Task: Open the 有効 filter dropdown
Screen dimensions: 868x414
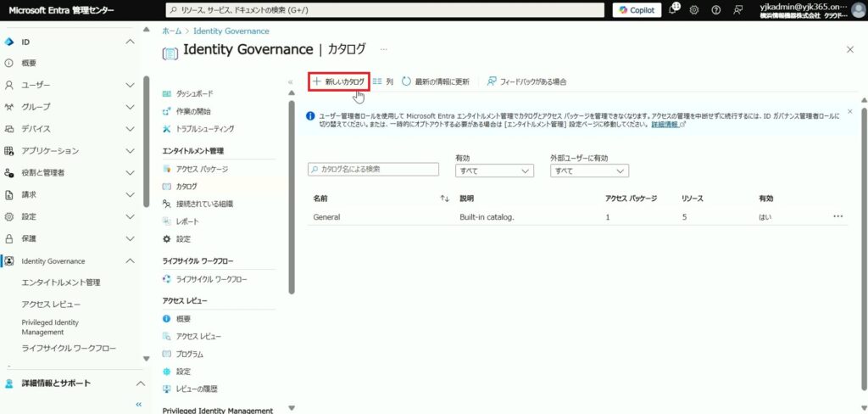Action: [x=494, y=171]
